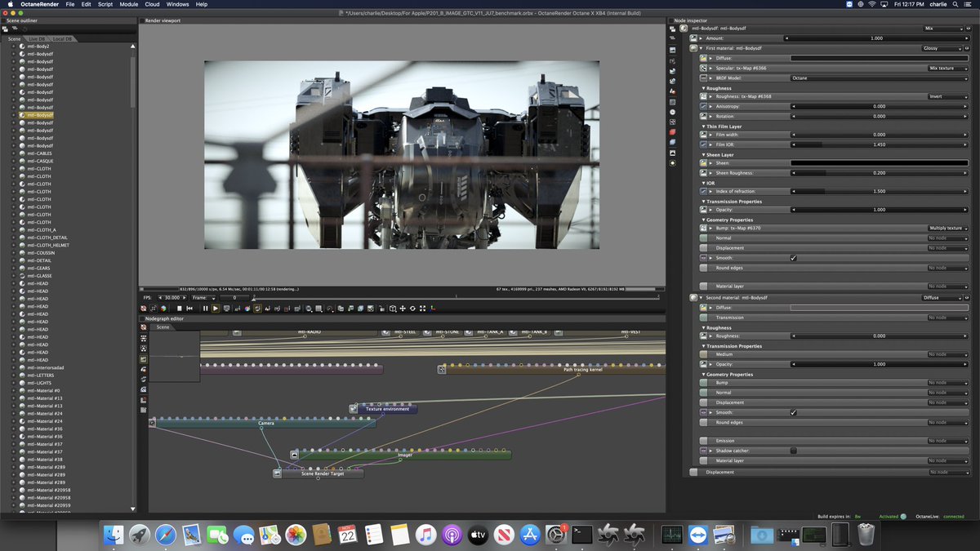
Task: Open the Diffuse material type dropdown for Second material
Action: (944, 298)
